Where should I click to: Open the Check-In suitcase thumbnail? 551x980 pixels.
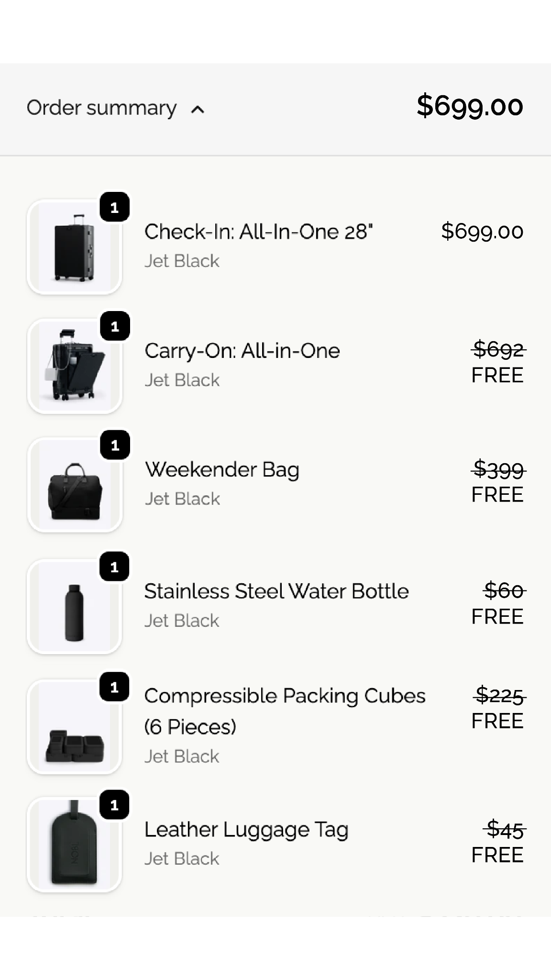tap(74, 247)
